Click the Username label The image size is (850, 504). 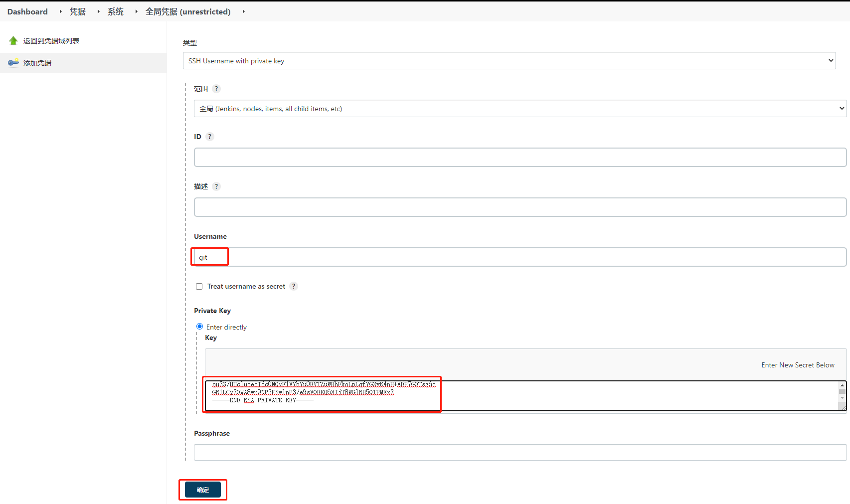210,236
